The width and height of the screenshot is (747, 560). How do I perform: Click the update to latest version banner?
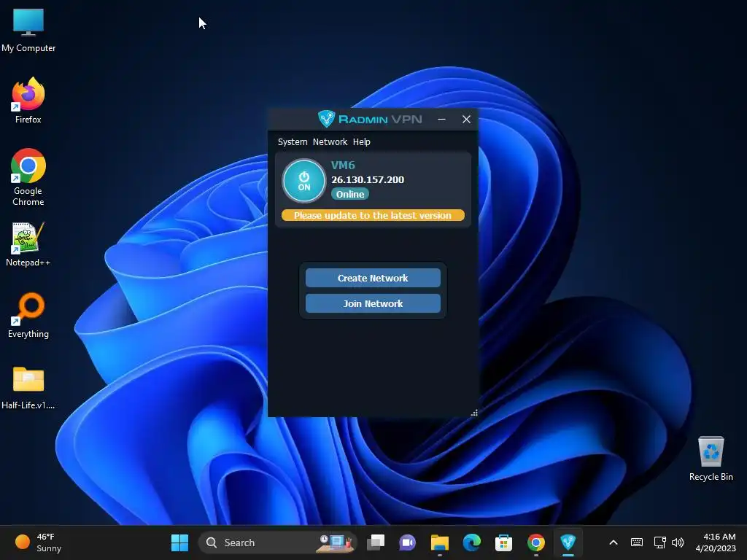pyautogui.click(x=373, y=215)
